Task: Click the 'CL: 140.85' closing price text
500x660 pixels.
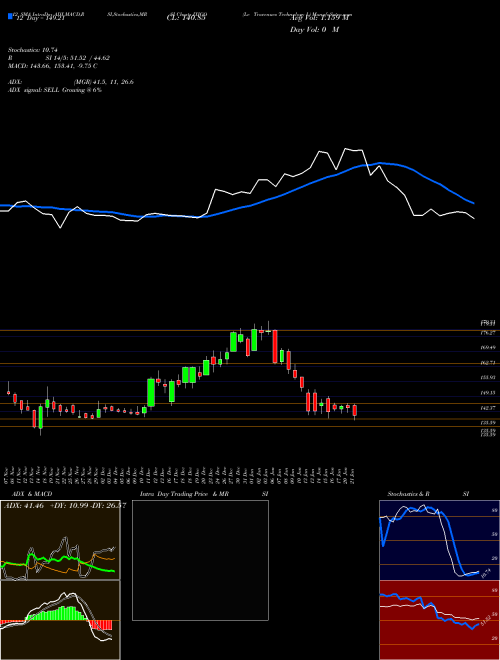Action: (186, 19)
